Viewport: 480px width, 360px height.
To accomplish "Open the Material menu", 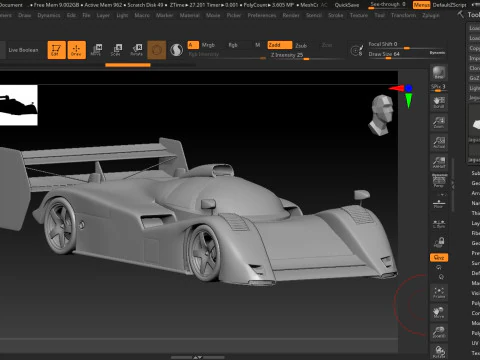I will point(189,15).
